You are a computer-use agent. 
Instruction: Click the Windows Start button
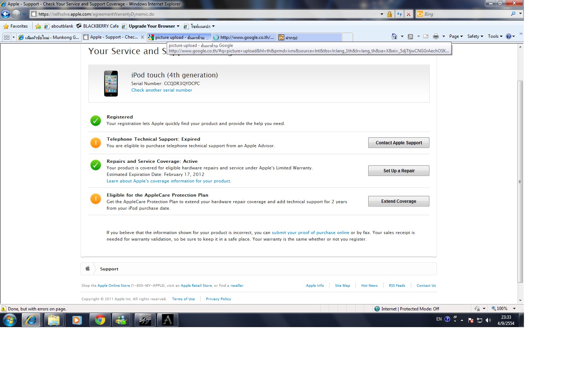(x=10, y=320)
